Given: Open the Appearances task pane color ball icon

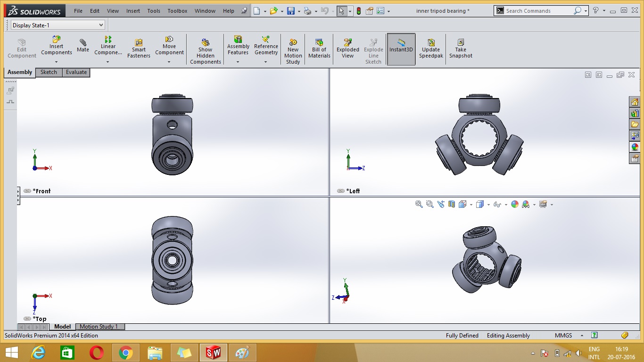Looking at the screenshot, I should coord(635,147).
